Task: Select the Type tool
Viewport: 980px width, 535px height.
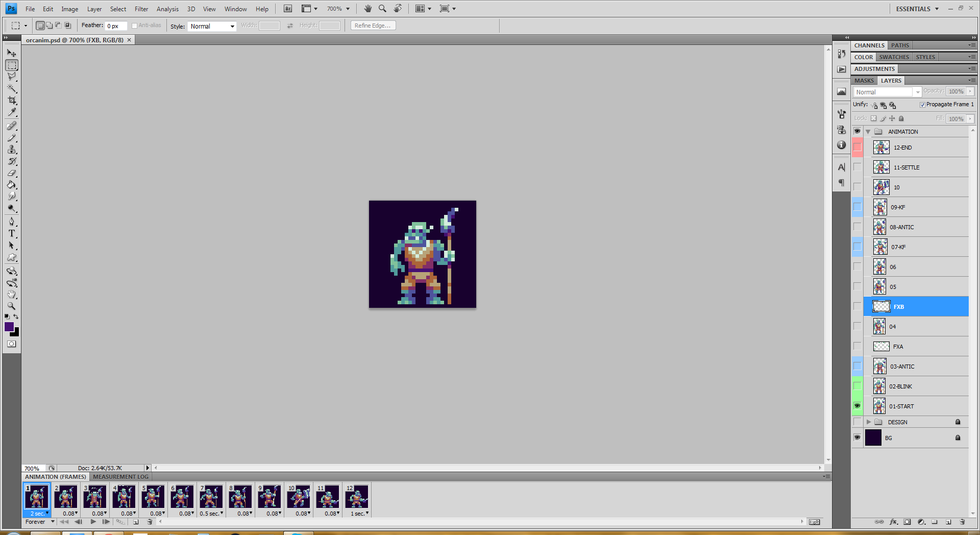Action: [x=12, y=233]
